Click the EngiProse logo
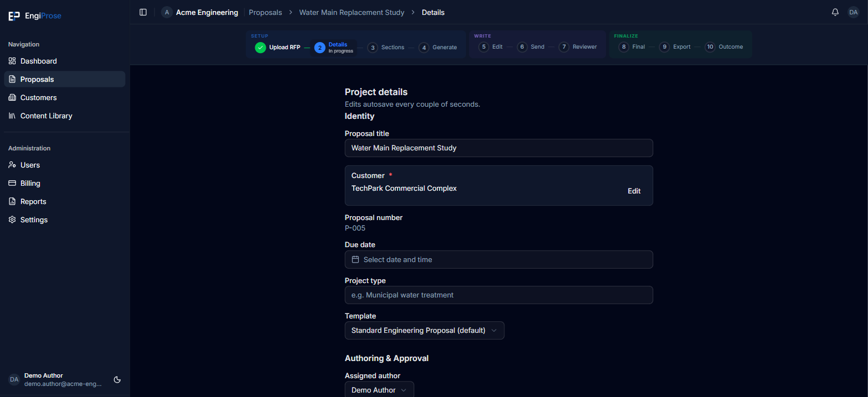 (35, 16)
